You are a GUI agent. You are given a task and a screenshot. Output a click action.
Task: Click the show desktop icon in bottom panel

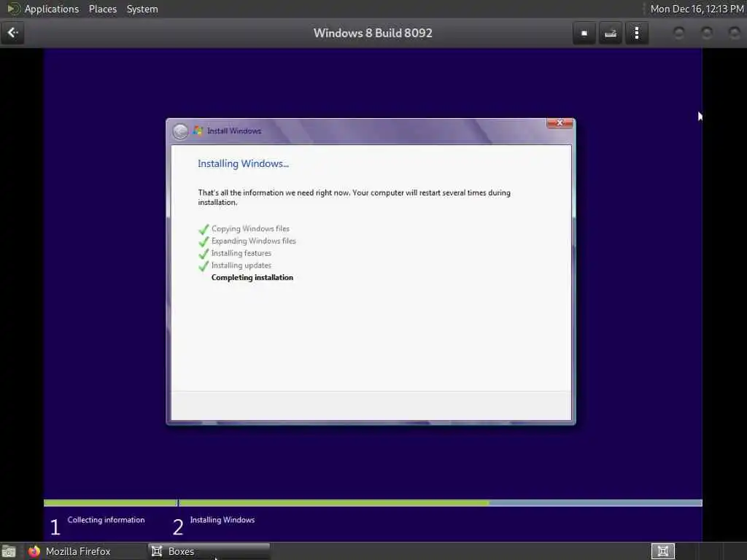[9, 551]
